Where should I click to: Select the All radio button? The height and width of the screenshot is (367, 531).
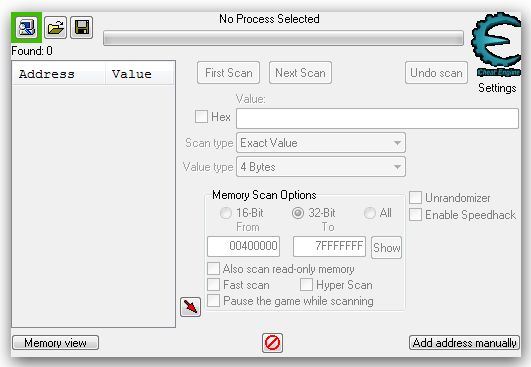[369, 213]
